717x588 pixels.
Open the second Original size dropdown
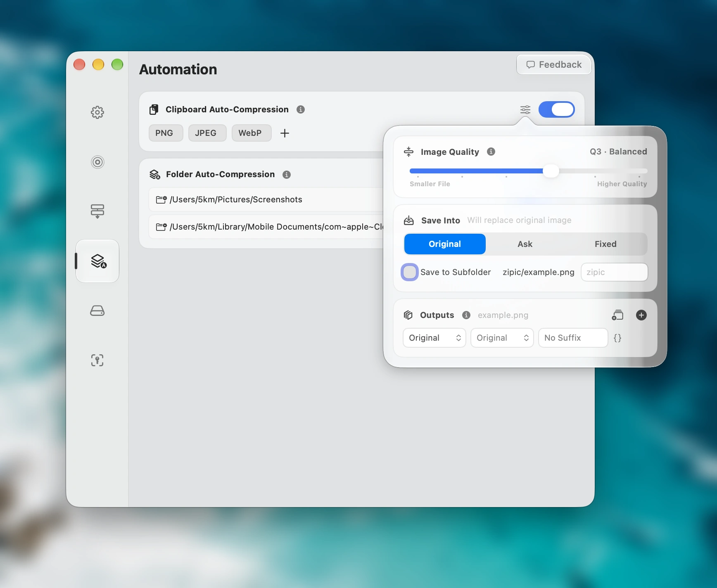pyautogui.click(x=502, y=338)
